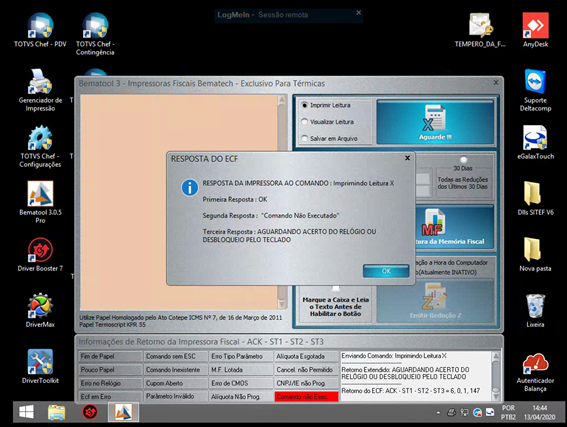The width and height of the screenshot is (567, 427).
Task: Click Alíquota Esgotada status cell
Action: (306, 356)
